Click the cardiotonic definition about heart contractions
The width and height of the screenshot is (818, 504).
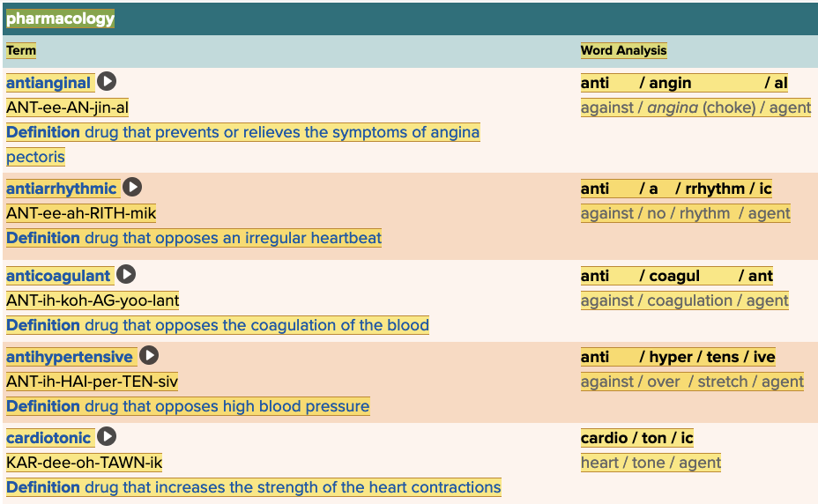(254, 487)
